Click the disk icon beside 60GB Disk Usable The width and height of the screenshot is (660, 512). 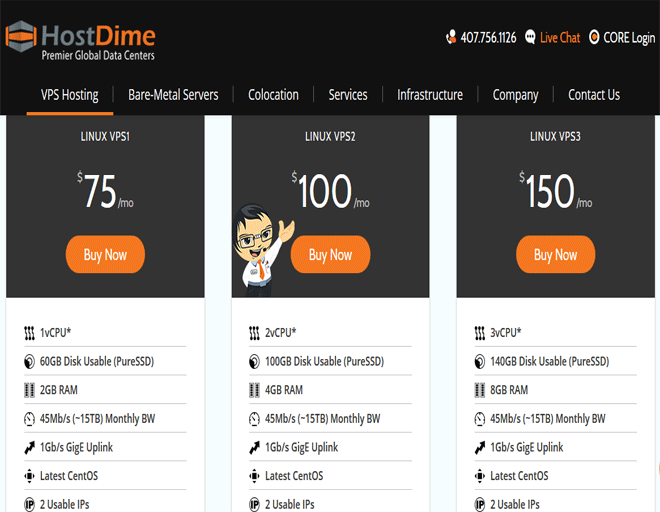click(29, 362)
